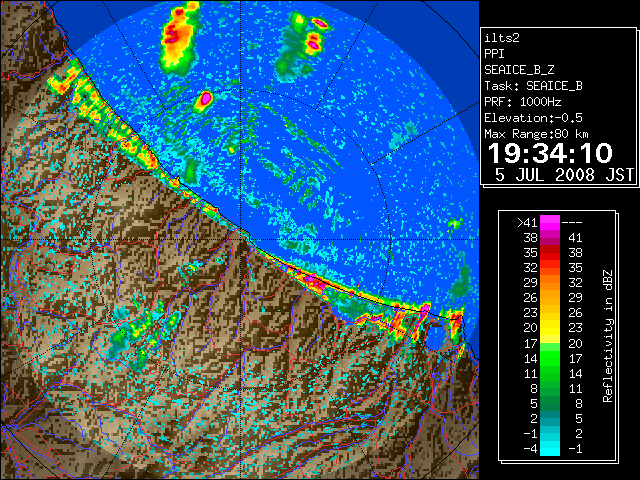
Task: Click the radar site where crosshair lines meet
Action: tap(241, 240)
